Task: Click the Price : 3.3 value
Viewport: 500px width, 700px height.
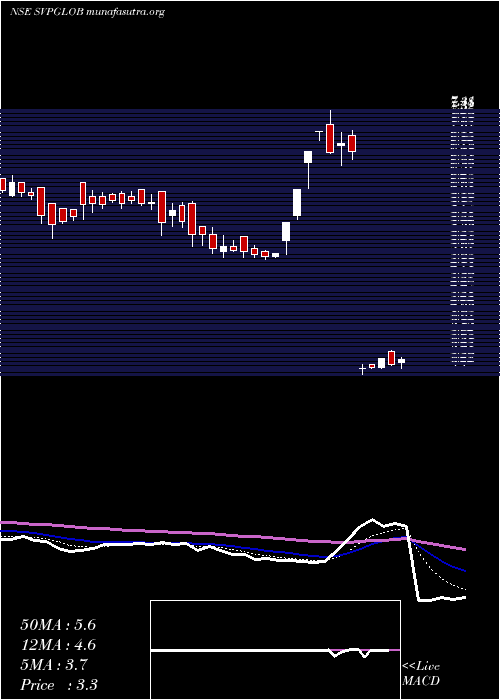Action: (x=59, y=684)
